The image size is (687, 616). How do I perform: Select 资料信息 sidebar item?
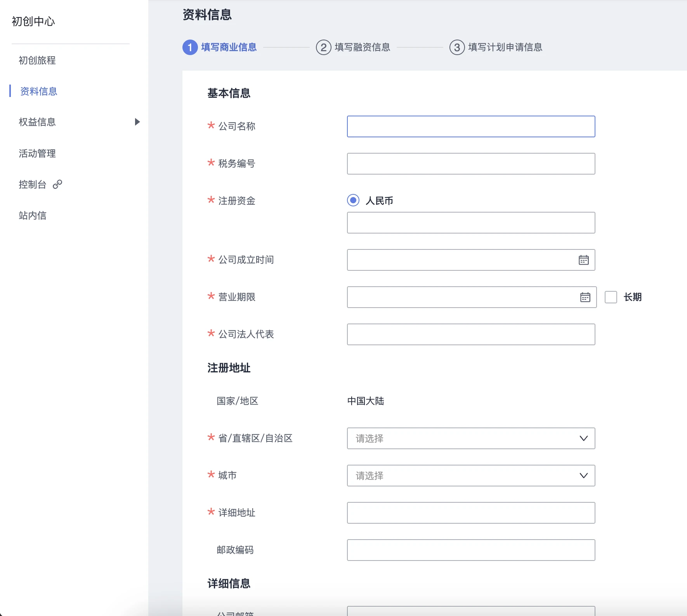pos(39,92)
